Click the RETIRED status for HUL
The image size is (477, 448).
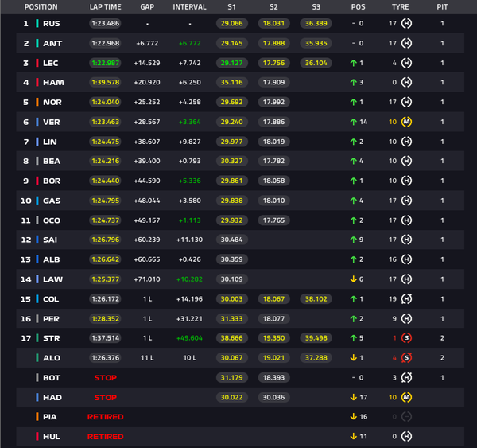[x=105, y=436]
